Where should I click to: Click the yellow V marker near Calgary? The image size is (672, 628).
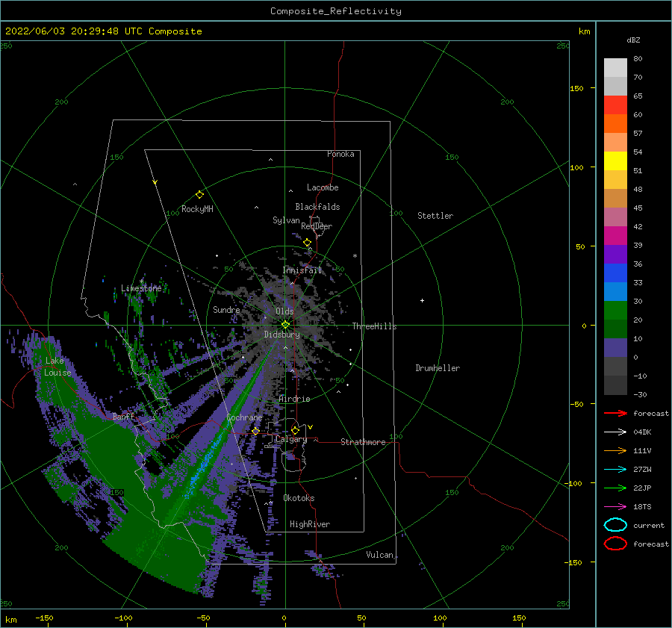311,427
